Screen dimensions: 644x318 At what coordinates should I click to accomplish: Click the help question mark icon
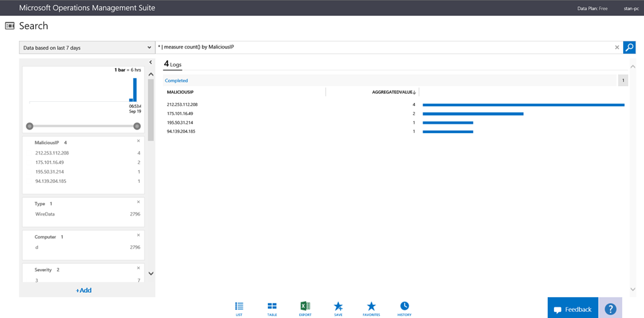[610, 309]
